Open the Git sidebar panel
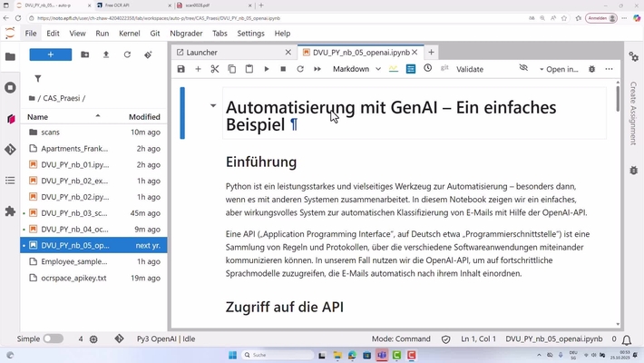The image size is (644, 363). coord(10,150)
